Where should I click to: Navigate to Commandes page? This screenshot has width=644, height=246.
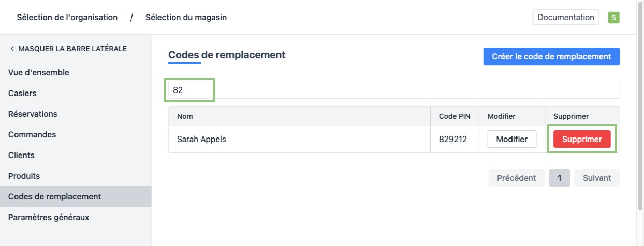32,134
